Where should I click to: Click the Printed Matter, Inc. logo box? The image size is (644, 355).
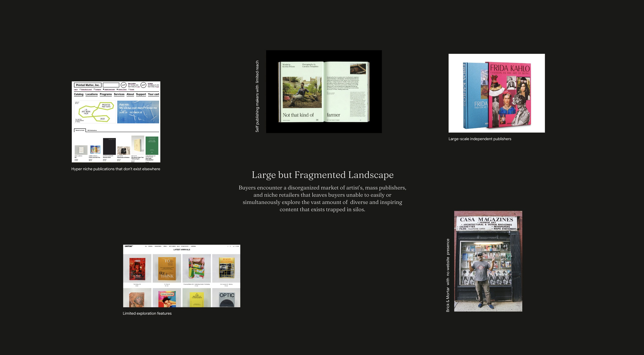tap(88, 85)
